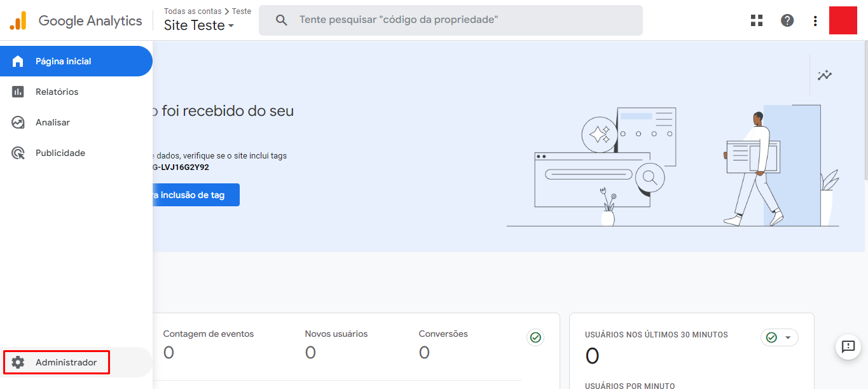Click the green check status icon beside Conversões
The height and width of the screenshot is (389, 868).
pyautogui.click(x=535, y=337)
